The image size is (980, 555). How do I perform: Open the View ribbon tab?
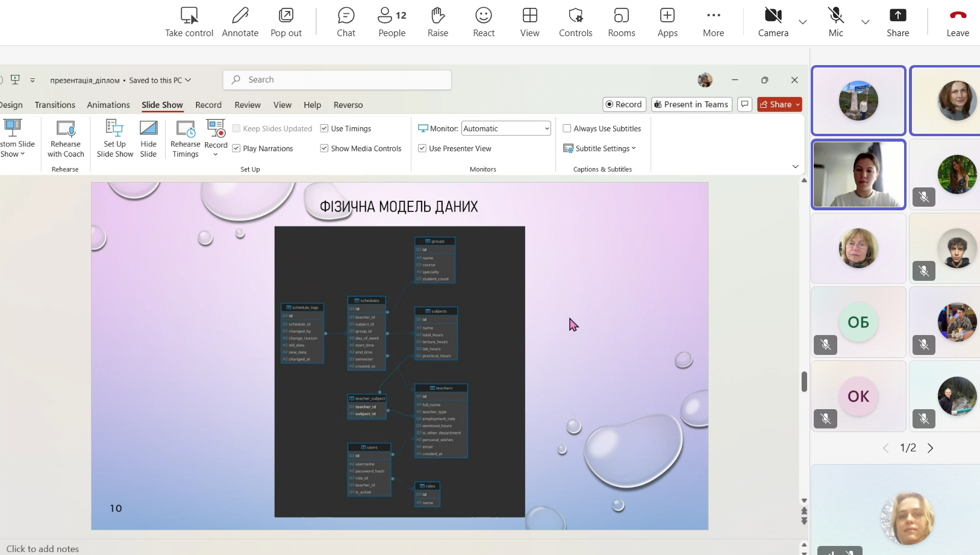pyautogui.click(x=282, y=105)
